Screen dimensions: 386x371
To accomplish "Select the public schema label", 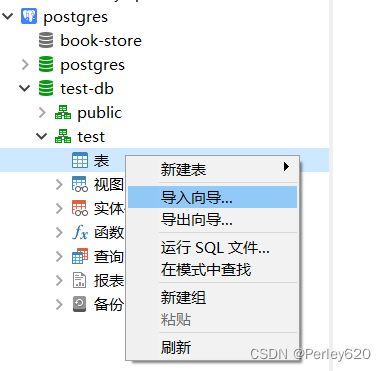I will [x=100, y=113].
